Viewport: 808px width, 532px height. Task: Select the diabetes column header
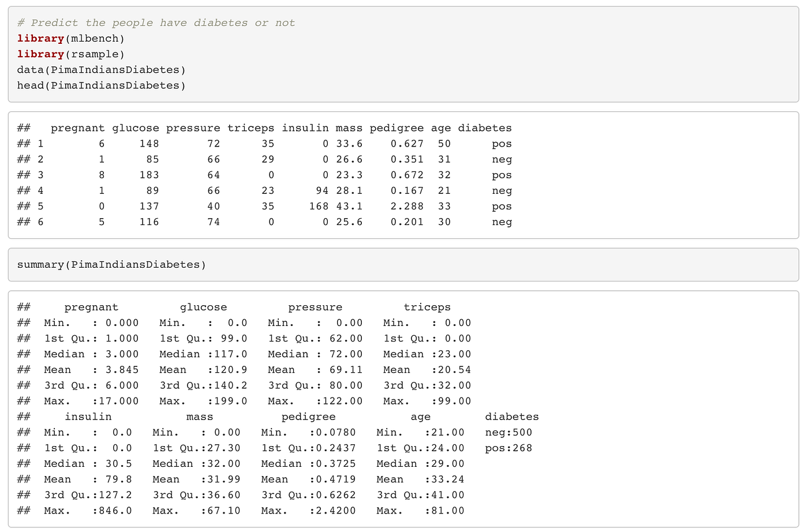[485, 128]
